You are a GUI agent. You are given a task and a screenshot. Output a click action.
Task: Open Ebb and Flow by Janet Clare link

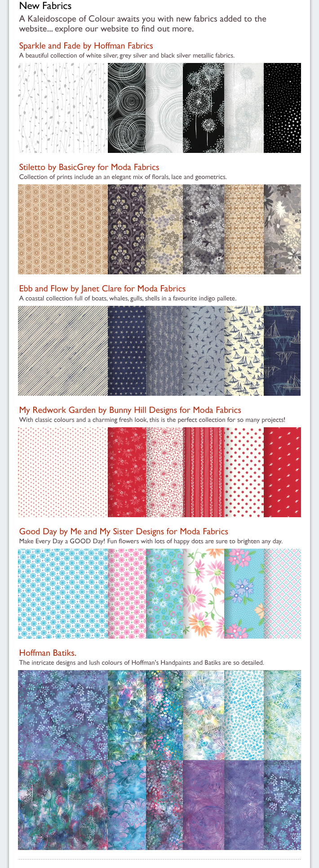click(x=102, y=289)
